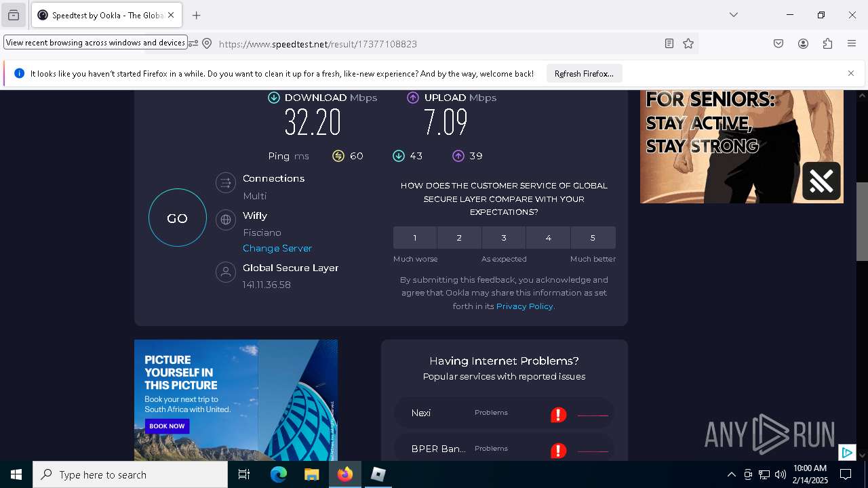This screenshot has width=868, height=488.
Task: Click the Firefox taskbar icon
Action: [344, 474]
